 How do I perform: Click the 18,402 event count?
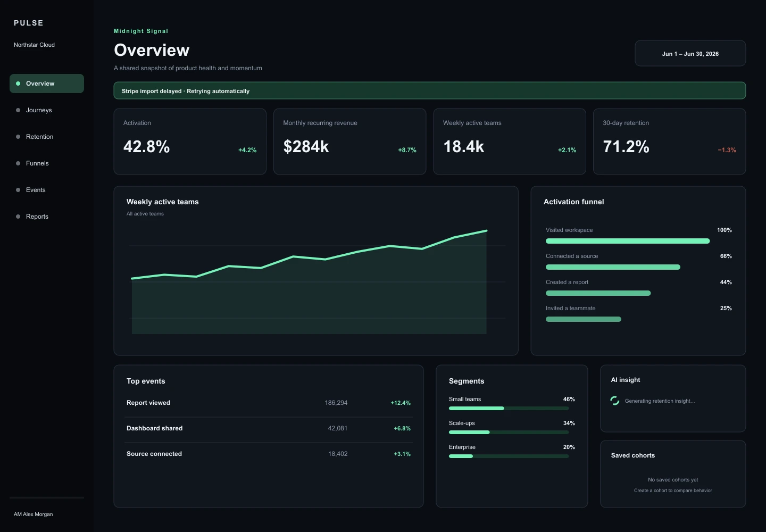(x=338, y=454)
